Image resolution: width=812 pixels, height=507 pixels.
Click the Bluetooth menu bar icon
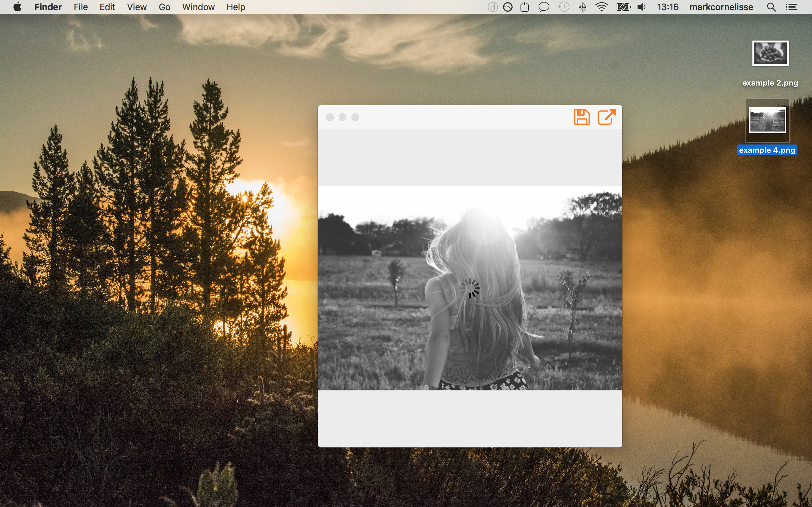pyautogui.click(x=582, y=7)
